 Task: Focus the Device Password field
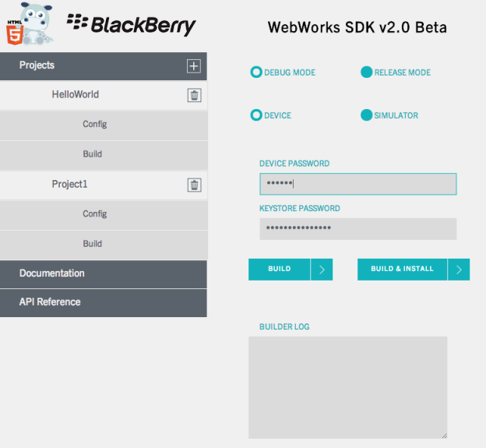[358, 184]
